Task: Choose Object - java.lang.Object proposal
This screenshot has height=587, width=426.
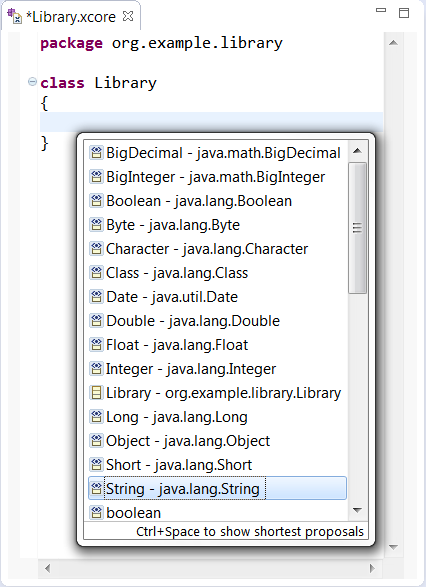Action: point(217,441)
